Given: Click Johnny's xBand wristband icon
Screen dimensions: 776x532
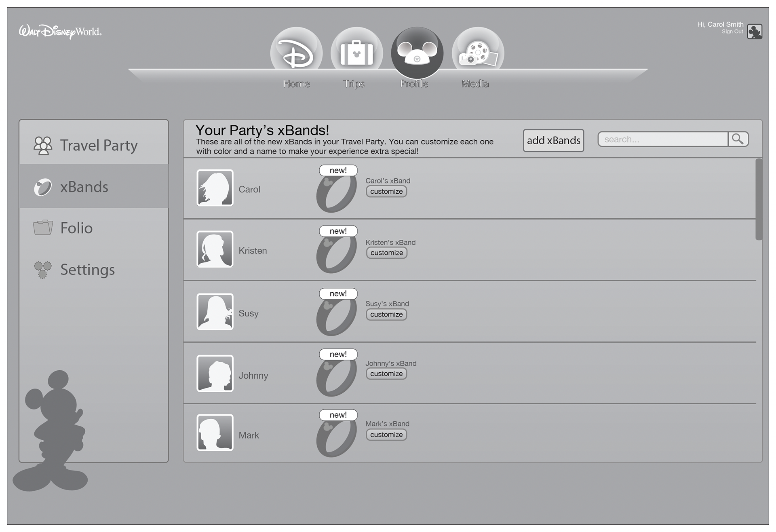Looking at the screenshot, I should [336, 378].
